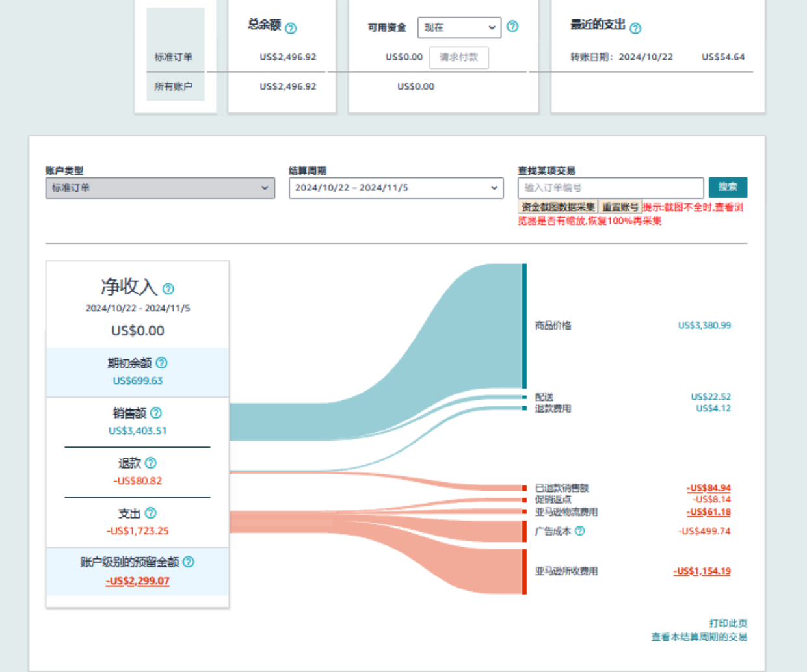Open the 现在 available funds dropdown
The width and height of the screenshot is (807, 672).
click(x=459, y=27)
